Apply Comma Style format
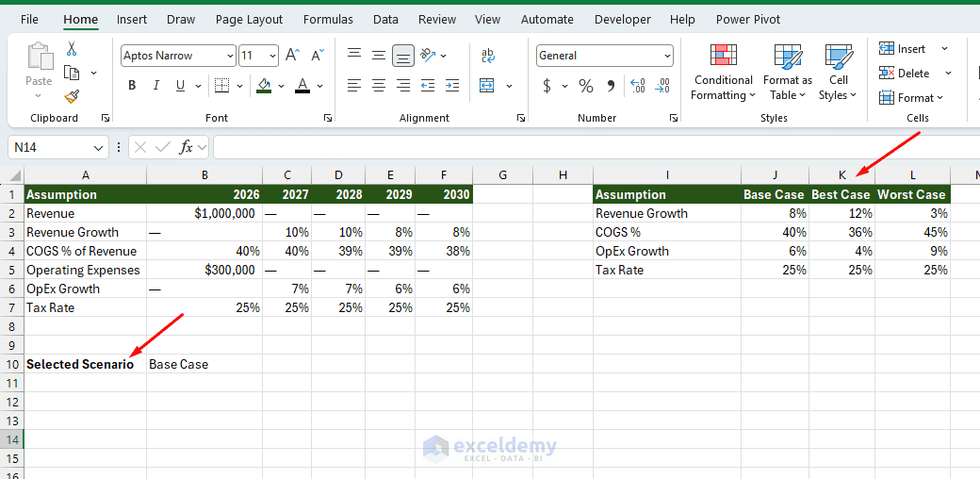 [612, 86]
